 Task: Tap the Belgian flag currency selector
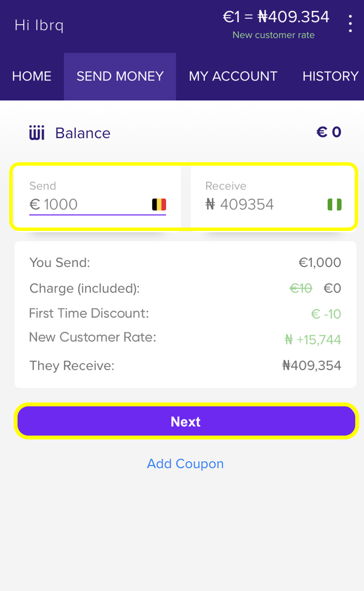pyautogui.click(x=159, y=204)
